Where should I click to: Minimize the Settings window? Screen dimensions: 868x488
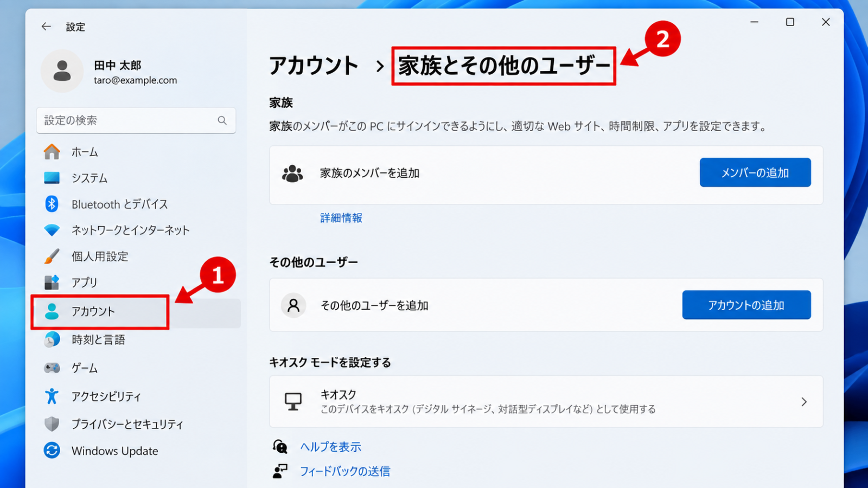[754, 22]
